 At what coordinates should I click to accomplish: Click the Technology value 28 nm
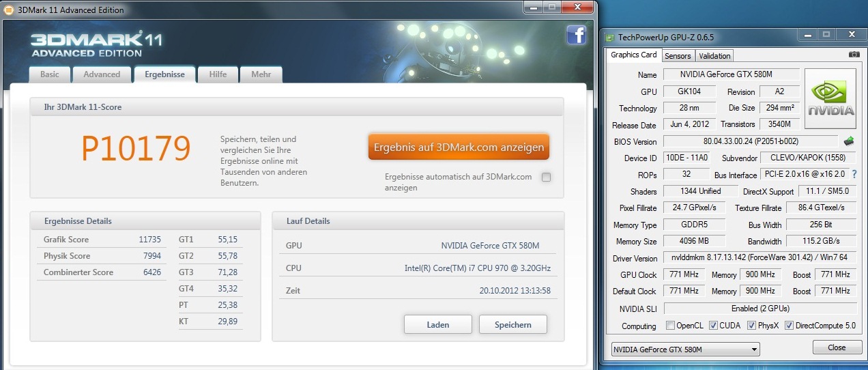pyautogui.click(x=689, y=108)
